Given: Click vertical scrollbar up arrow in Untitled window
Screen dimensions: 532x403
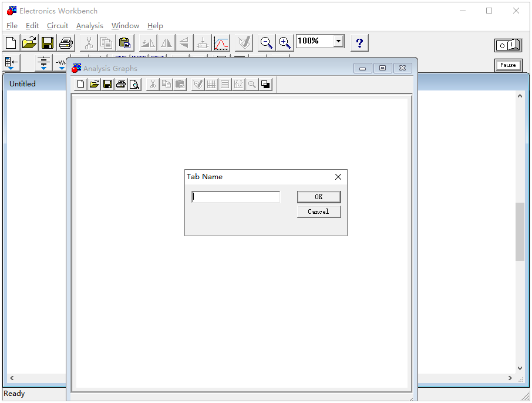Looking at the screenshot, I should coord(520,96).
